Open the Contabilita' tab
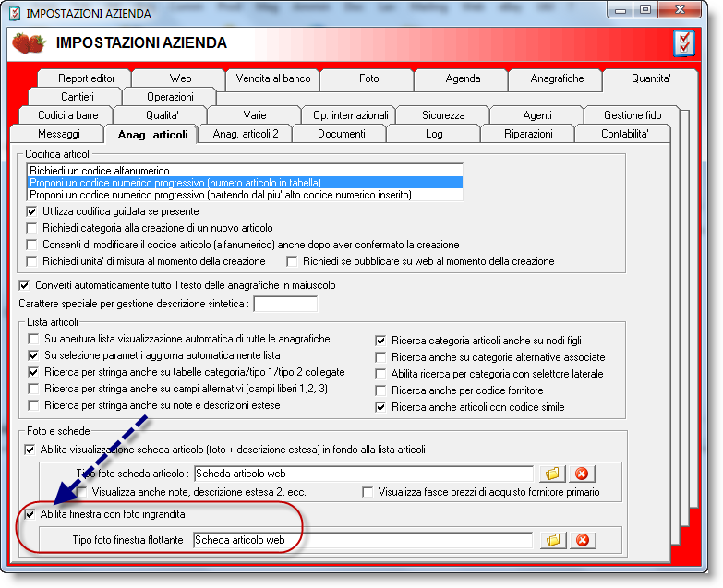723x588 pixels. [x=624, y=134]
